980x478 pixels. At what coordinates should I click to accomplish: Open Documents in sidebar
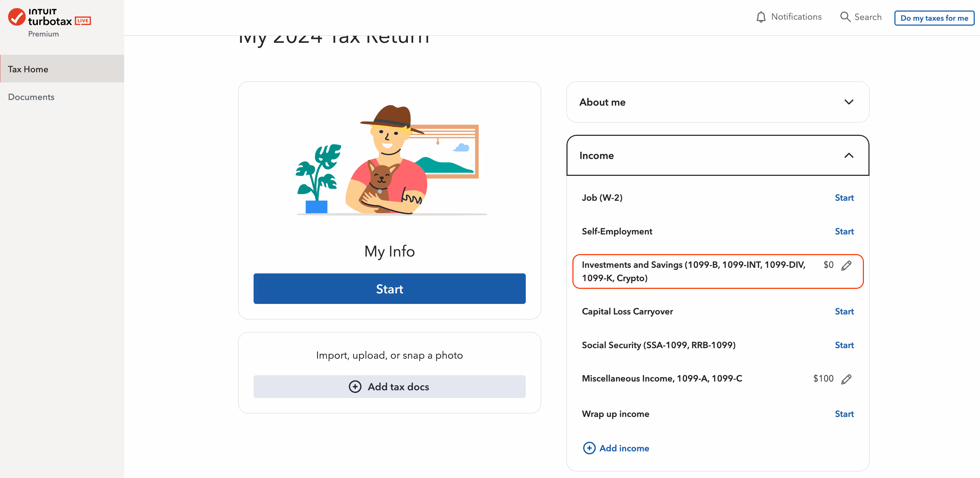pos(31,97)
